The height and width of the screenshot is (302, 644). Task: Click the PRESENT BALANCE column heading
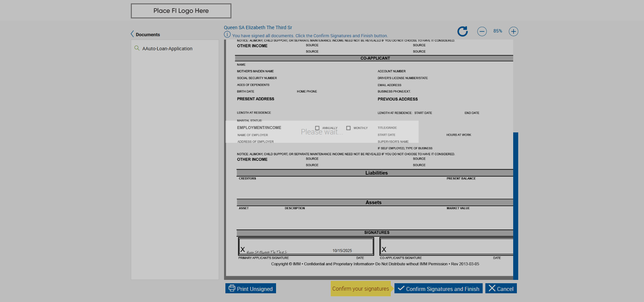(x=461, y=179)
